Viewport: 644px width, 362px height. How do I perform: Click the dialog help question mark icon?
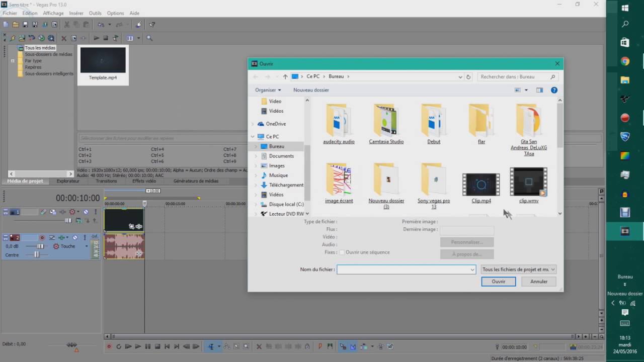tap(554, 90)
